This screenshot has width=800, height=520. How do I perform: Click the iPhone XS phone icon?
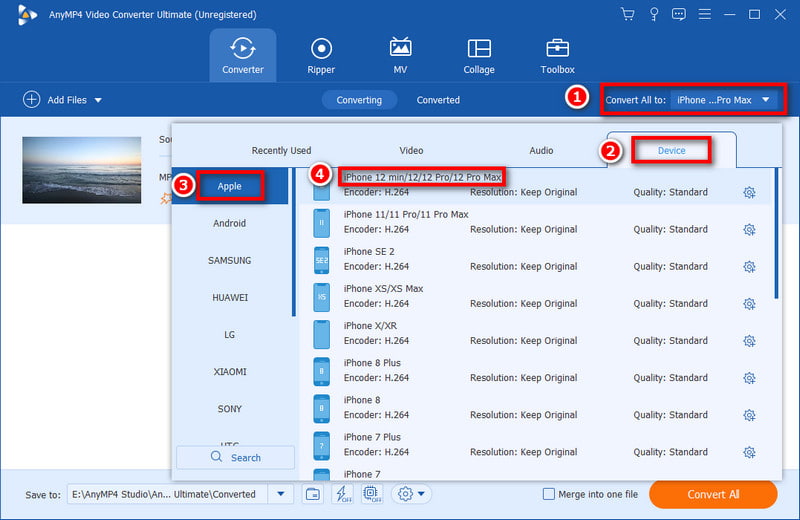[x=321, y=297]
